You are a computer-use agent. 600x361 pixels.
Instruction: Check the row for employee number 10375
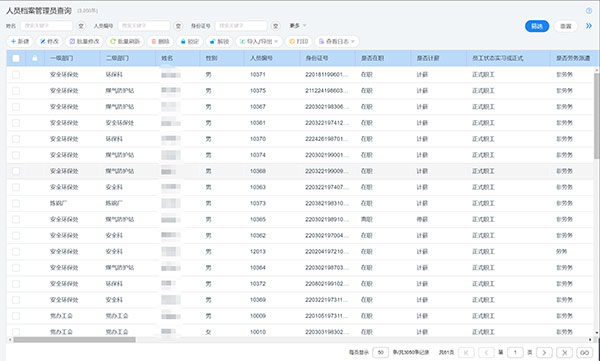16,91
